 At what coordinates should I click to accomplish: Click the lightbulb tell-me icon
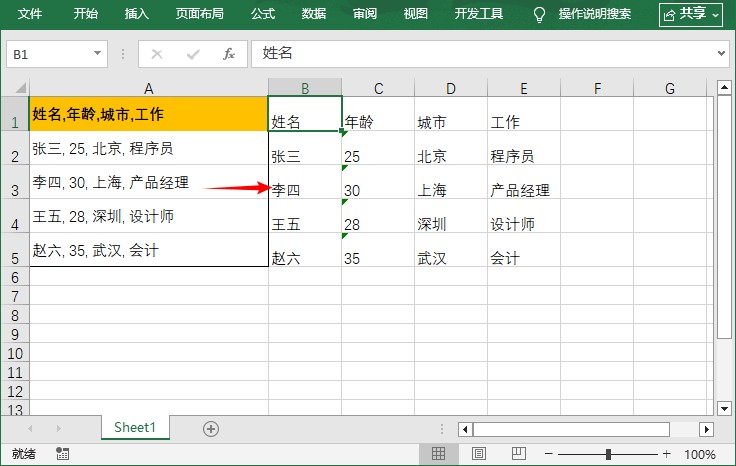[x=539, y=15]
